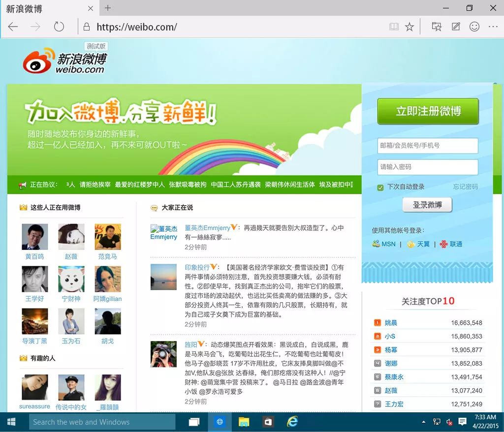Open 阿嬌gillian's profile photo
504x432 pixels.
click(108, 279)
